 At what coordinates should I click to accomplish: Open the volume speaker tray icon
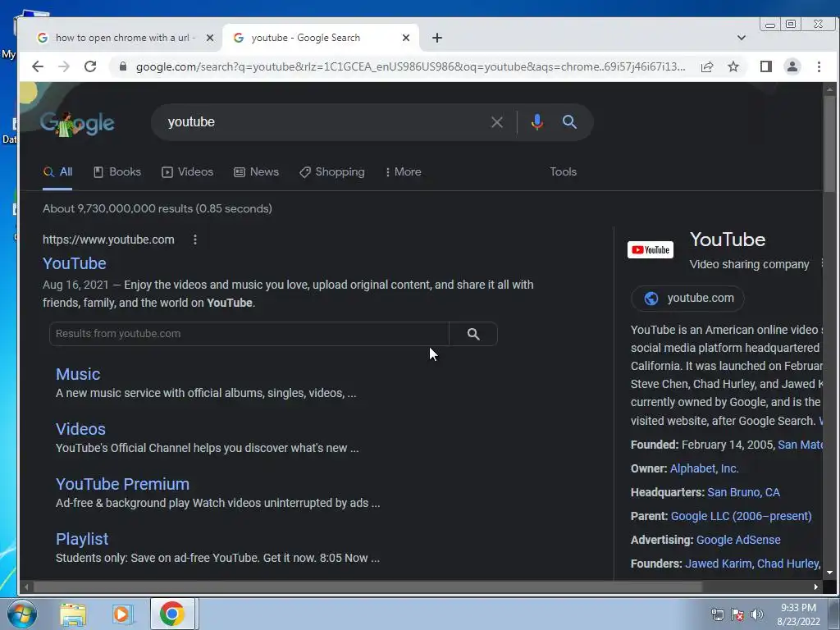[x=757, y=614]
